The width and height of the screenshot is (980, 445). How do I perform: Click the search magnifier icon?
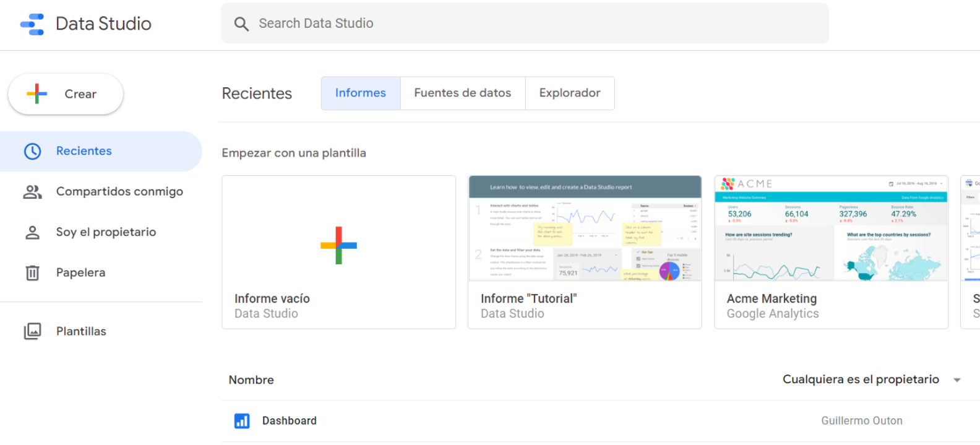coord(241,24)
